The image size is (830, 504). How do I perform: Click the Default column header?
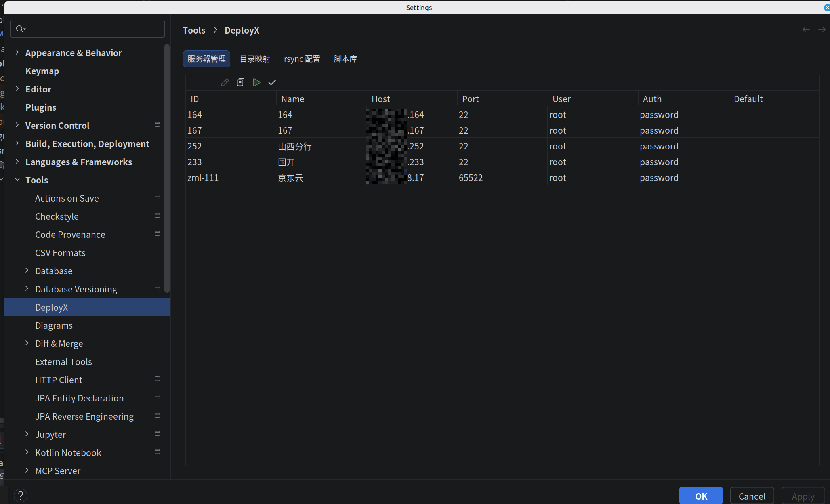click(x=774, y=99)
